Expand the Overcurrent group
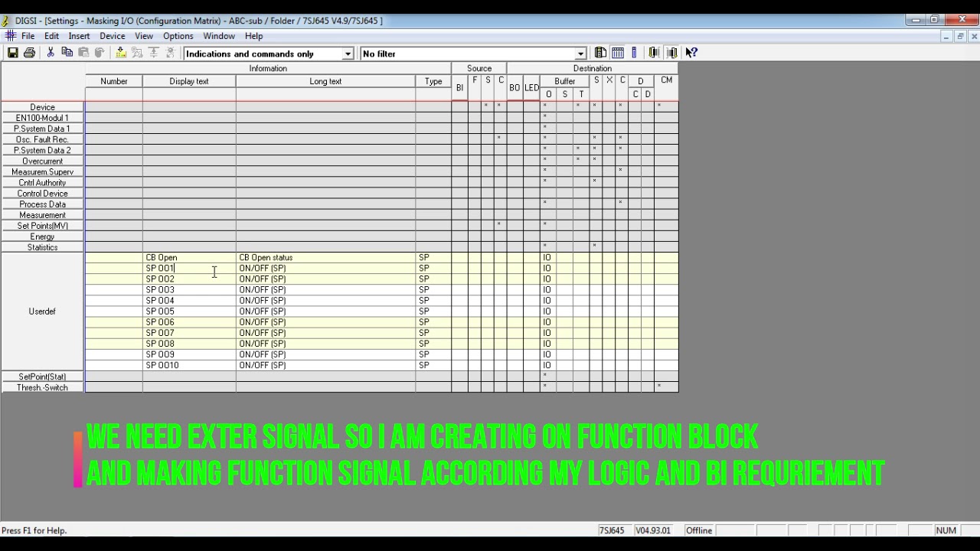Viewport: 980px width, 551px height. coord(42,161)
